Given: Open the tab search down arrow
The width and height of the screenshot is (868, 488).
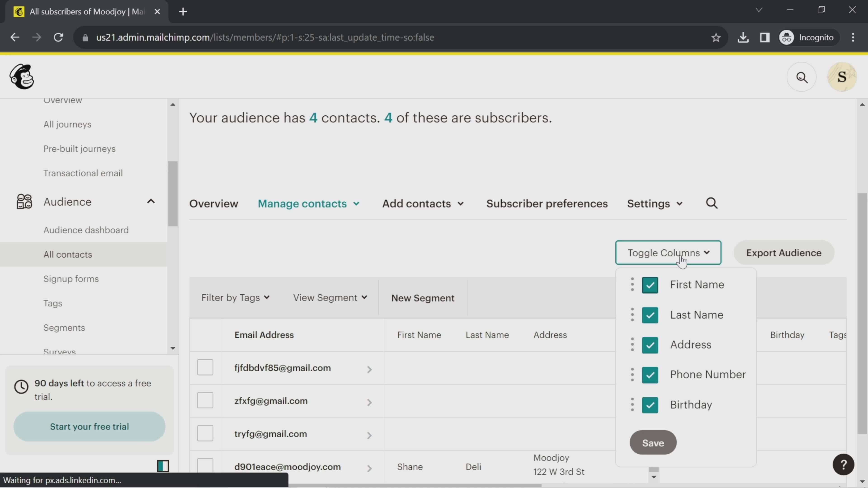Looking at the screenshot, I should pos(759,10).
